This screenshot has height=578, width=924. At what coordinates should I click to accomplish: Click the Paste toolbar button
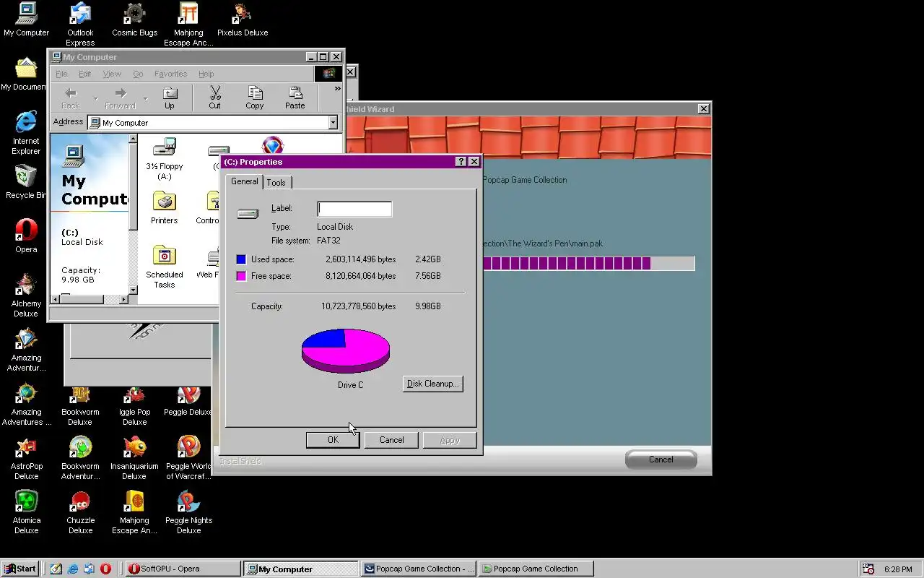pyautogui.click(x=295, y=98)
